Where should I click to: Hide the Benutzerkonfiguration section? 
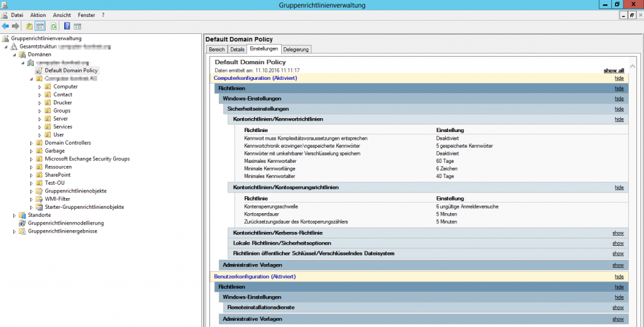pyautogui.click(x=619, y=277)
